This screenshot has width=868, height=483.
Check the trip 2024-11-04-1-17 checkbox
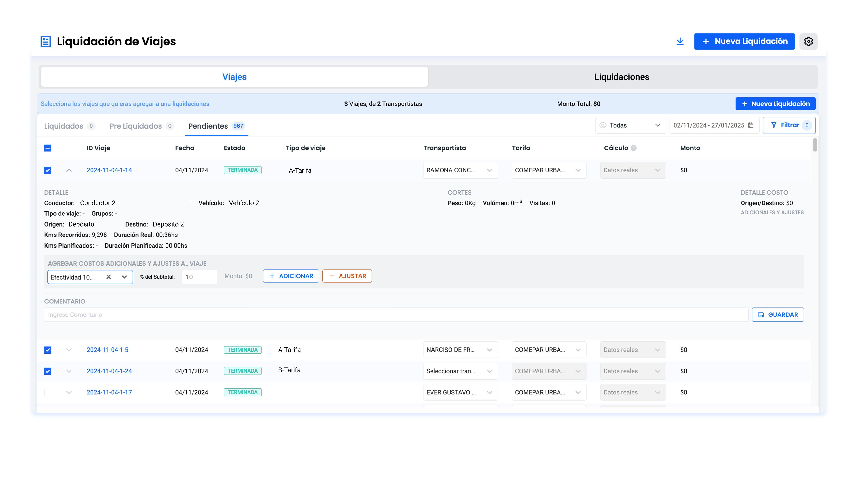(x=48, y=392)
